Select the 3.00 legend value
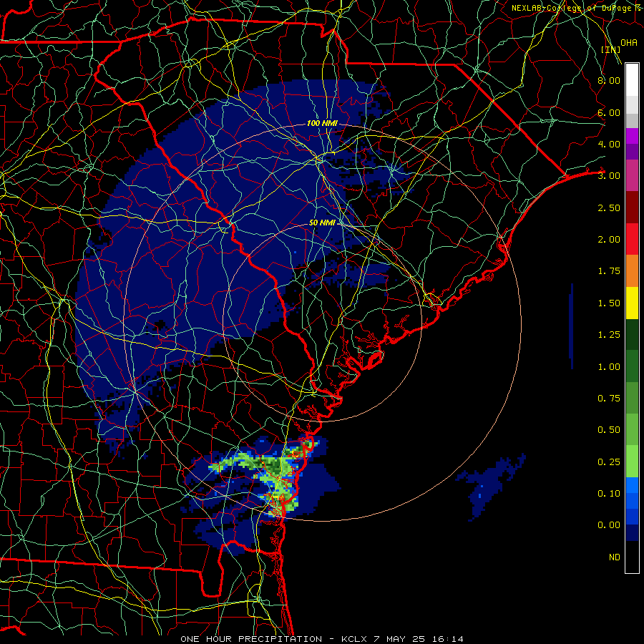The image size is (644, 644). pos(609,176)
